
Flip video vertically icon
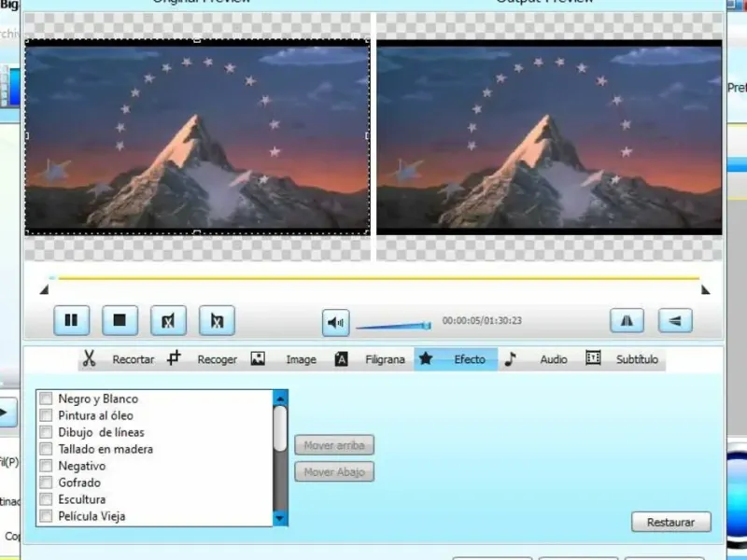coord(675,320)
